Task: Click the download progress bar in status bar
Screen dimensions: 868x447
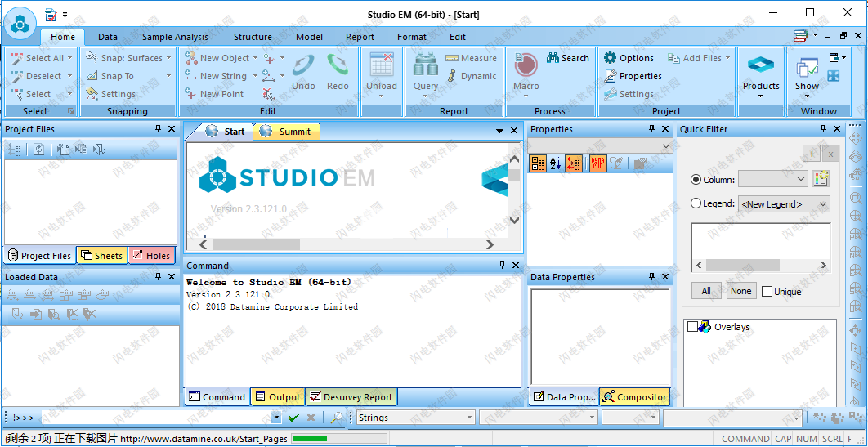Action: click(340, 439)
